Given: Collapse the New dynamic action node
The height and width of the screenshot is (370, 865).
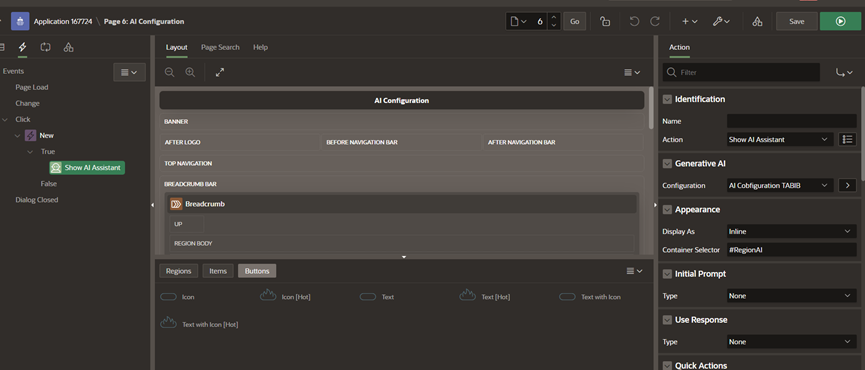Looking at the screenshot, I should point(17,135).
